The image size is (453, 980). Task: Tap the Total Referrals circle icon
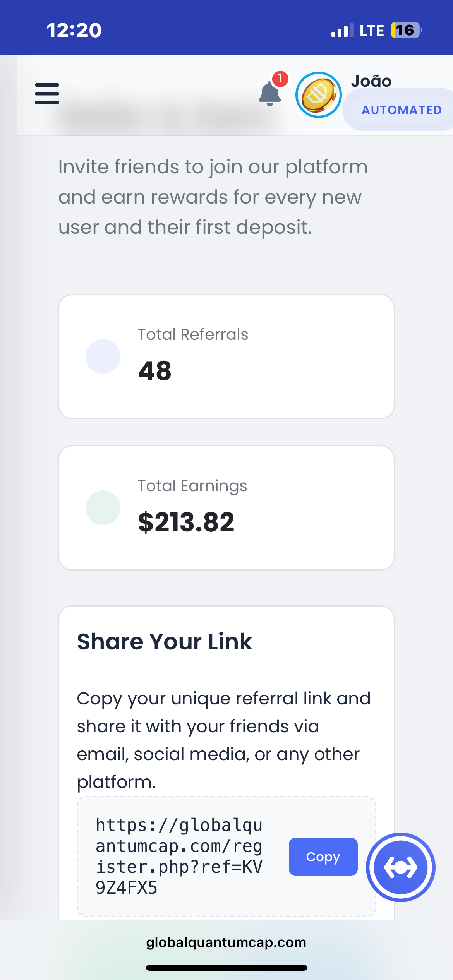pos(103,356)
